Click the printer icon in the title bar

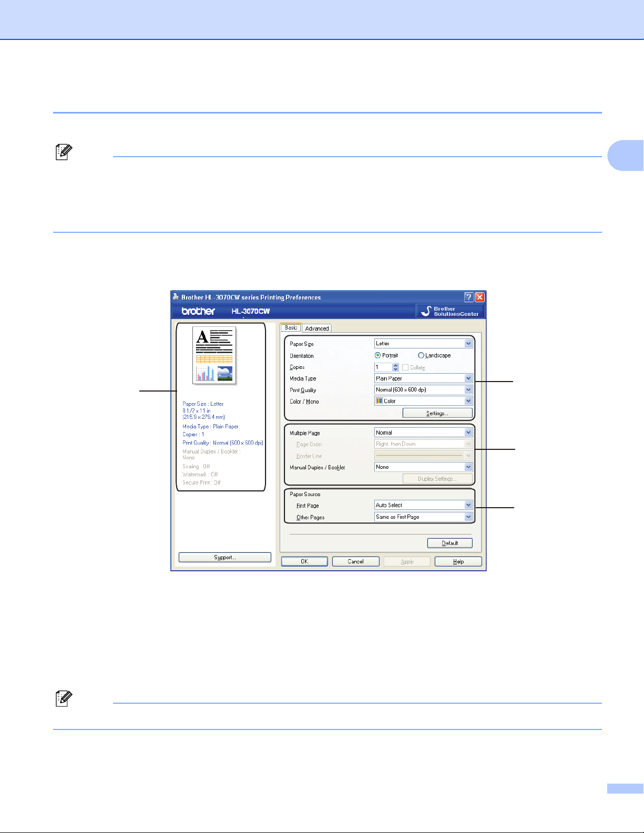pyautogui.click(x=176, y=297)
